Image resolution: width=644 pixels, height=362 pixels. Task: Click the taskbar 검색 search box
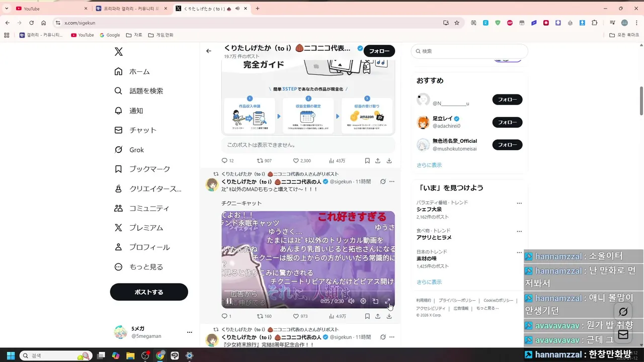[x=55, y=355]
